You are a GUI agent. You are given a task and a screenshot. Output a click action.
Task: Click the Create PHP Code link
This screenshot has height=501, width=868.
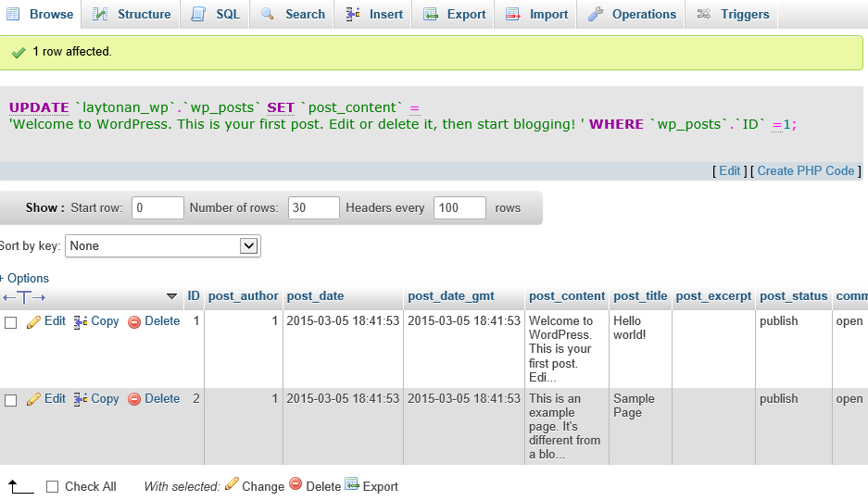[x=806, y=171]
